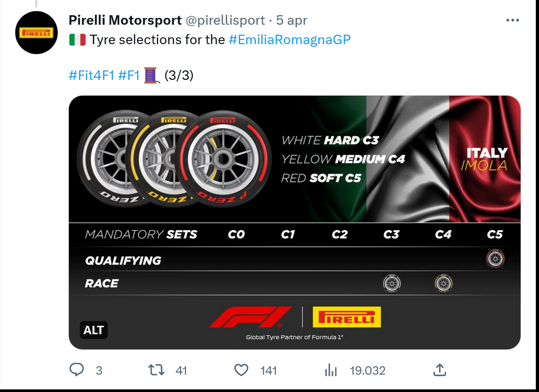Open Pirelli Motorsport profile avatar
The image size is (539, 392).
coord(36,33)
